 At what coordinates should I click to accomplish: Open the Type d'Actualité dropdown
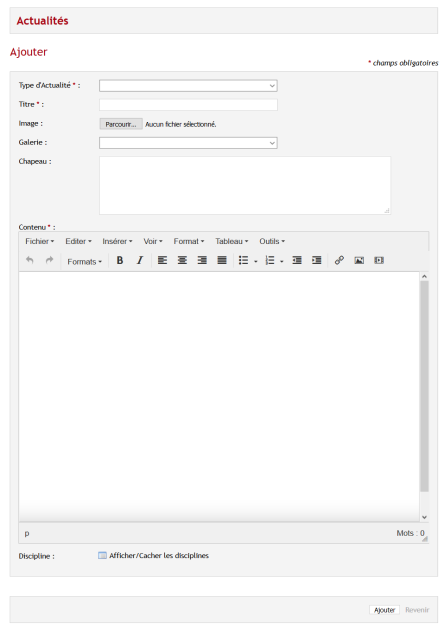pos(188,86)
